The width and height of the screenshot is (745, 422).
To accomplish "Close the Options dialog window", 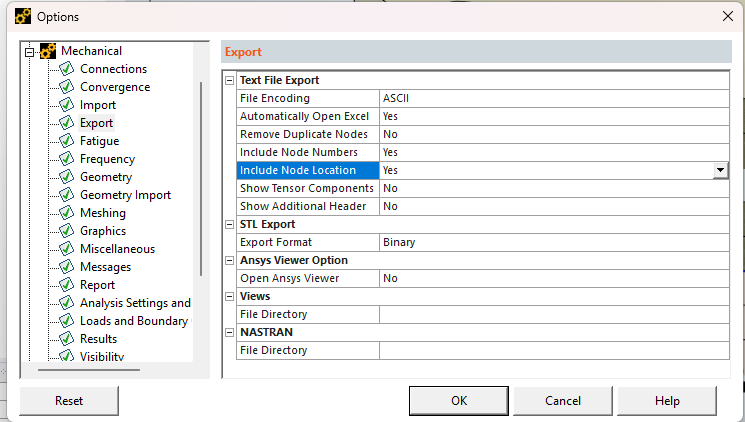I will [727, 16].
